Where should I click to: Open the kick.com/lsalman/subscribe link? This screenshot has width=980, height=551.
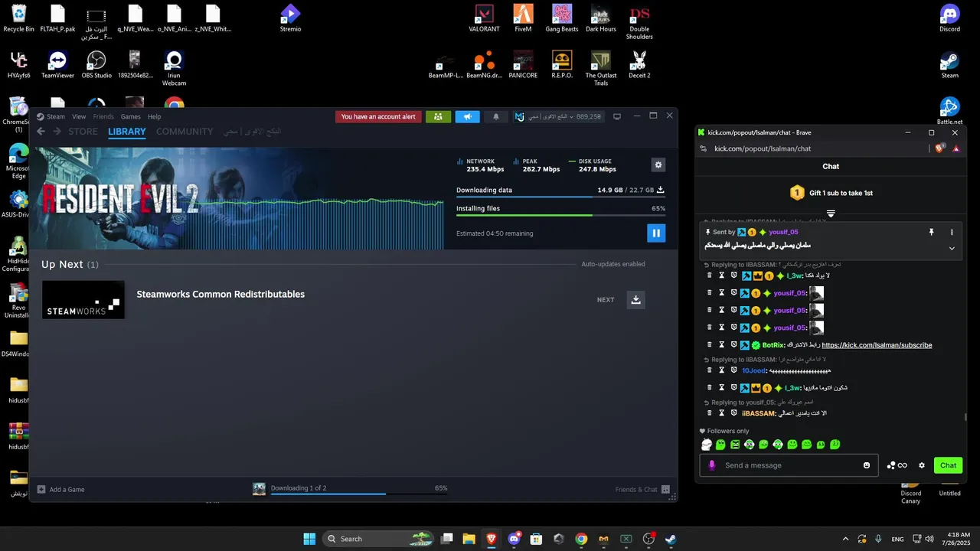[x=877, y=345]
